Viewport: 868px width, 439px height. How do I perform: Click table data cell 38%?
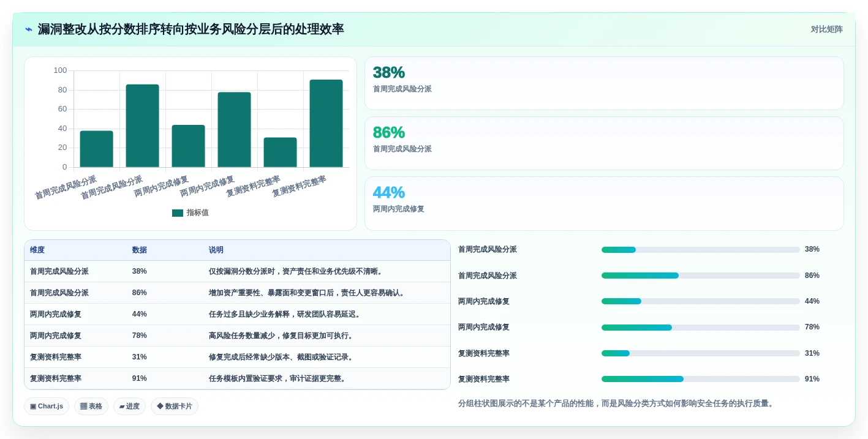140,272
